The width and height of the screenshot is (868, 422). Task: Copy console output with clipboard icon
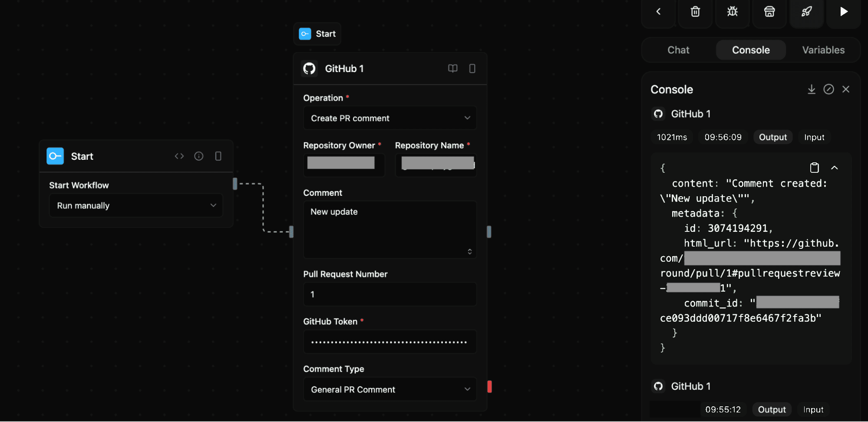pyautogui.click(x=814, y=168)
